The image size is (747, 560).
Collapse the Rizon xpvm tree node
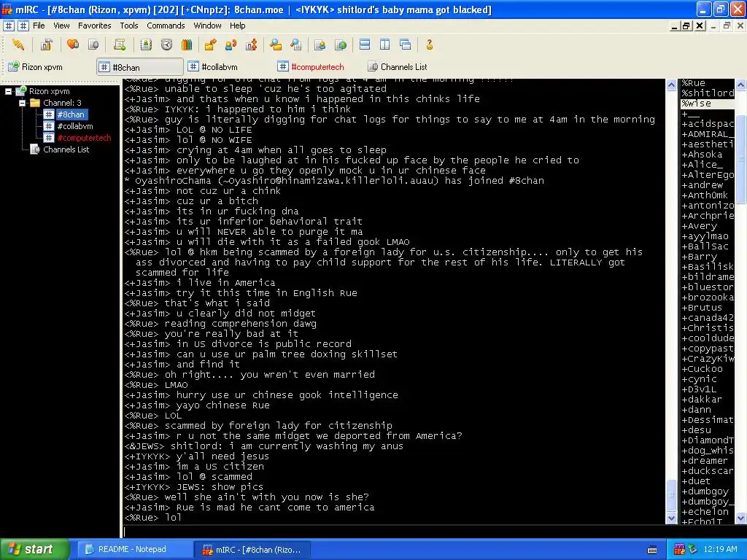9,91
